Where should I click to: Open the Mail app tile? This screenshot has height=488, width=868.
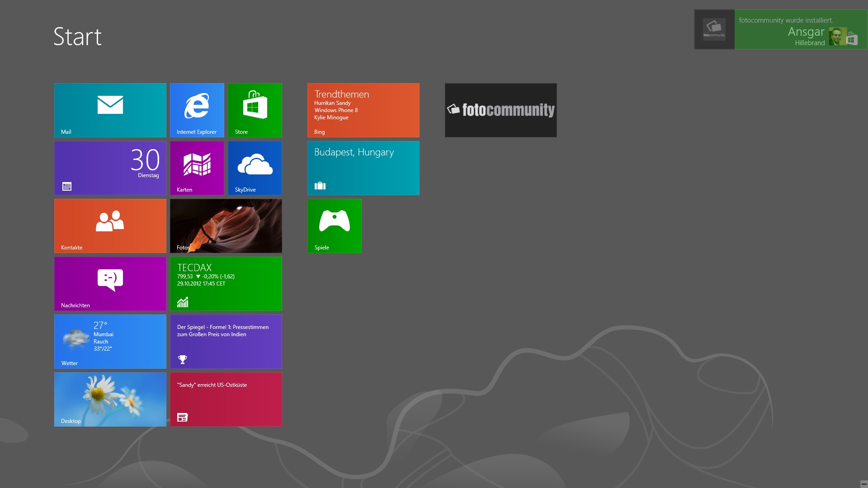110,110
